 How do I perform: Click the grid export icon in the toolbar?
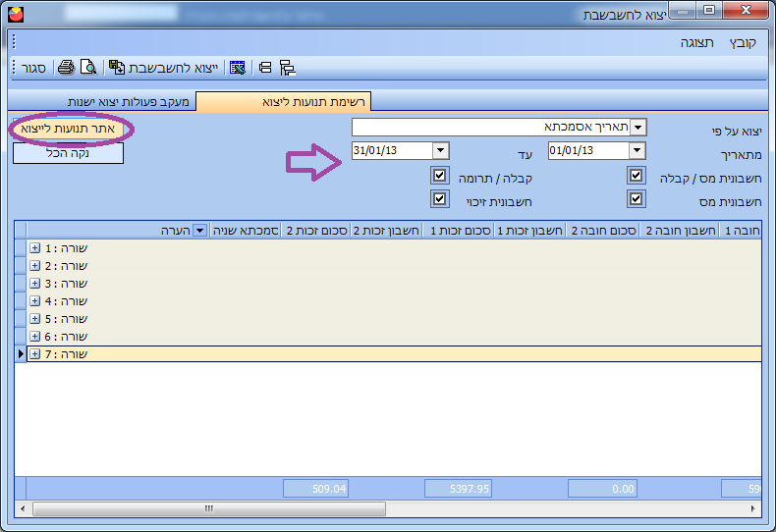pyautogui.click(x=237, y=68)
